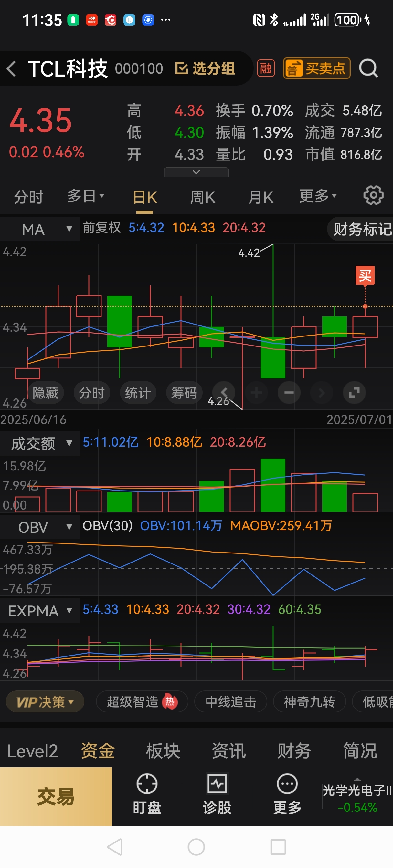Expand the 光学光电子 sector ticker
The image size is (393, 868).
point(357,797)
